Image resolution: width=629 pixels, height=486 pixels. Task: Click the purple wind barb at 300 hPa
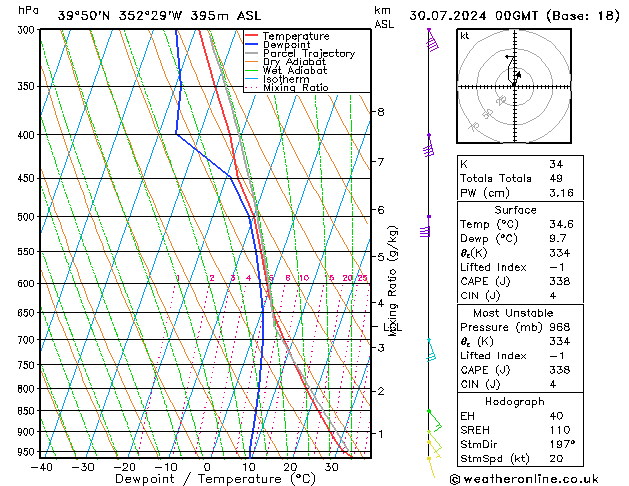(431, 40)
